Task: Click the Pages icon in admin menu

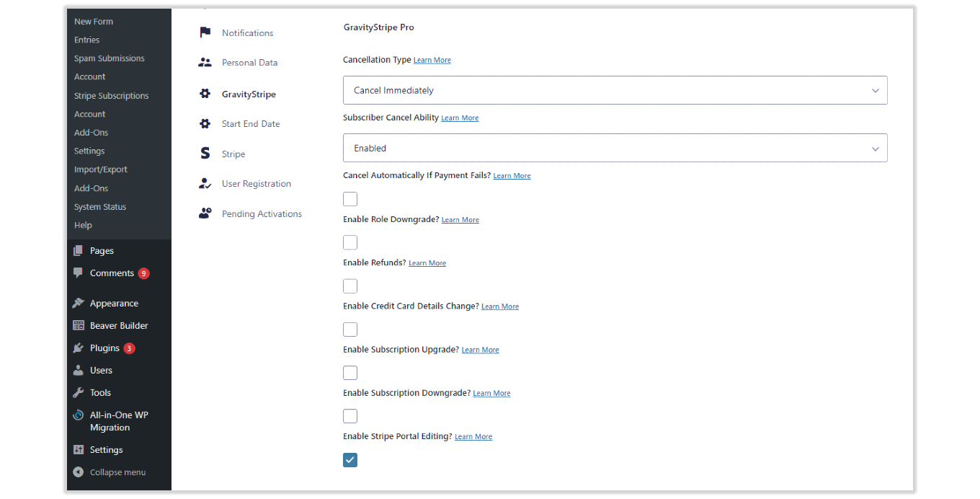Action: pos(79,251)
